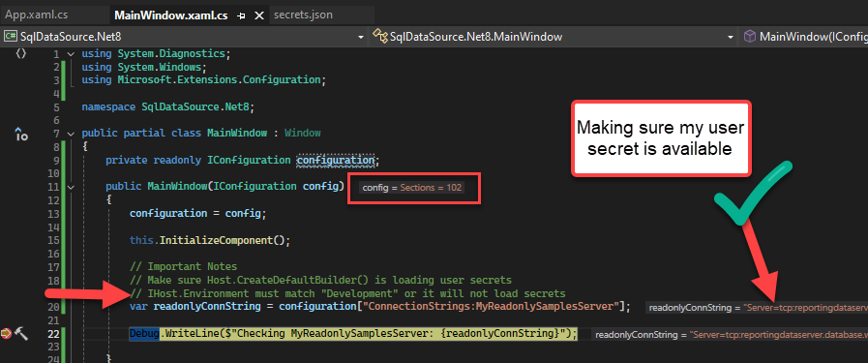Close the MainWindow.xaml.cs tab
The width and height of the screenshot is (868, 363).
point(258,15)
